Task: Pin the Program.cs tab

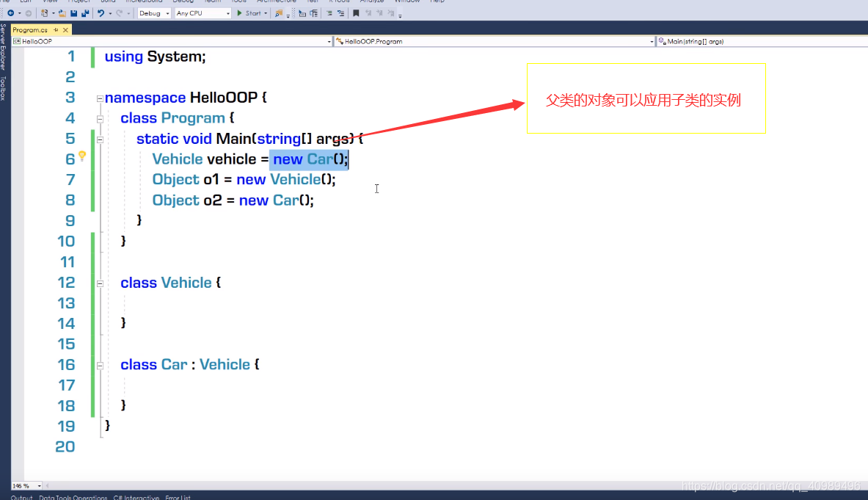Action: (56, 30)
